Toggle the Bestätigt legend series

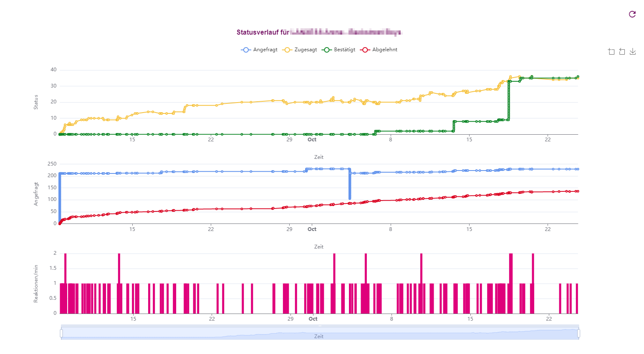[338, 50]
